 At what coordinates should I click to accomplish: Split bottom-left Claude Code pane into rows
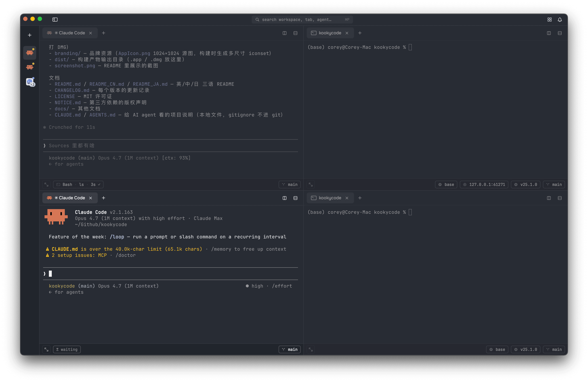point(295,198)
